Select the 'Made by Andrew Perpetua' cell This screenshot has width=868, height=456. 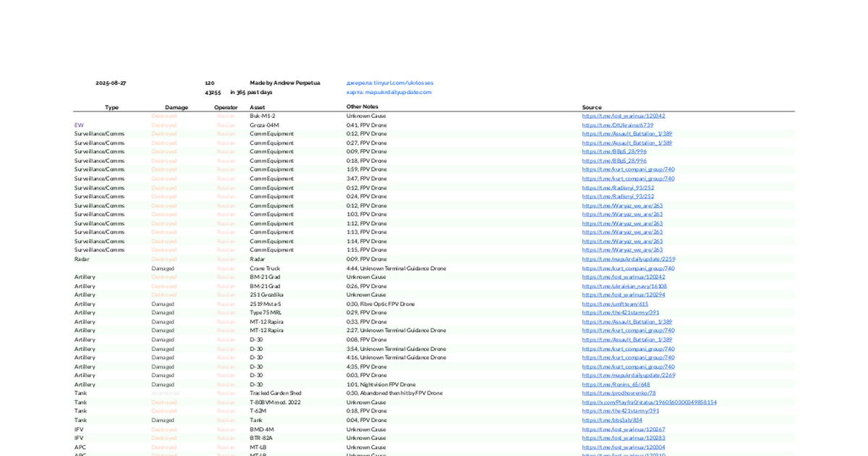[285, 83]
